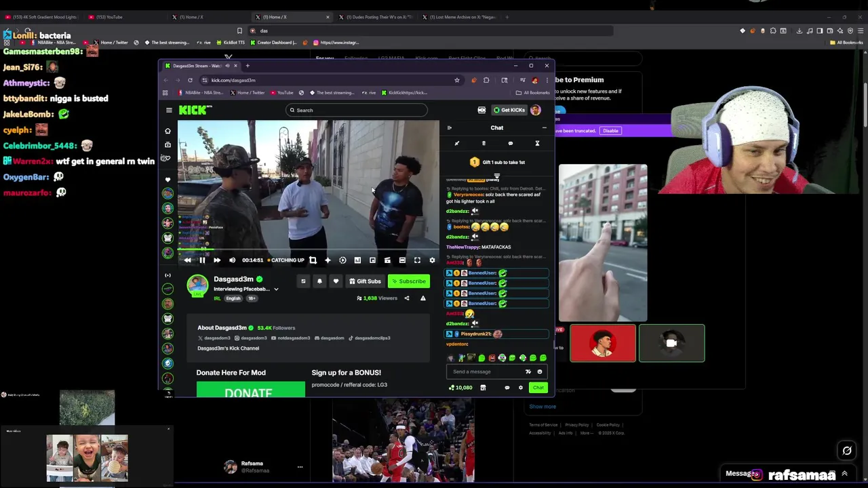The image size is (868, 488).
Task: Follow Dasgasd3m with heart button
Action: pos(336,281)
